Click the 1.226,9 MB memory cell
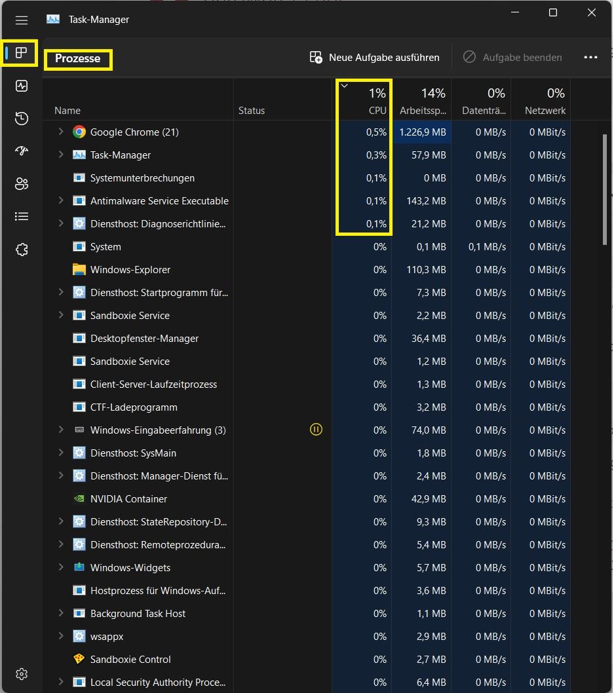616x693 pixels. pyautogui.click(x=422, y=132)
